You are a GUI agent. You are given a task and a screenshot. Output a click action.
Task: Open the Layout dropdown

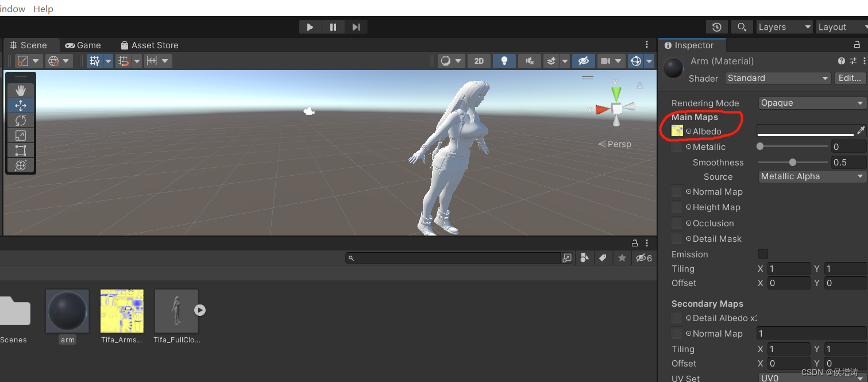pos(842,27)
